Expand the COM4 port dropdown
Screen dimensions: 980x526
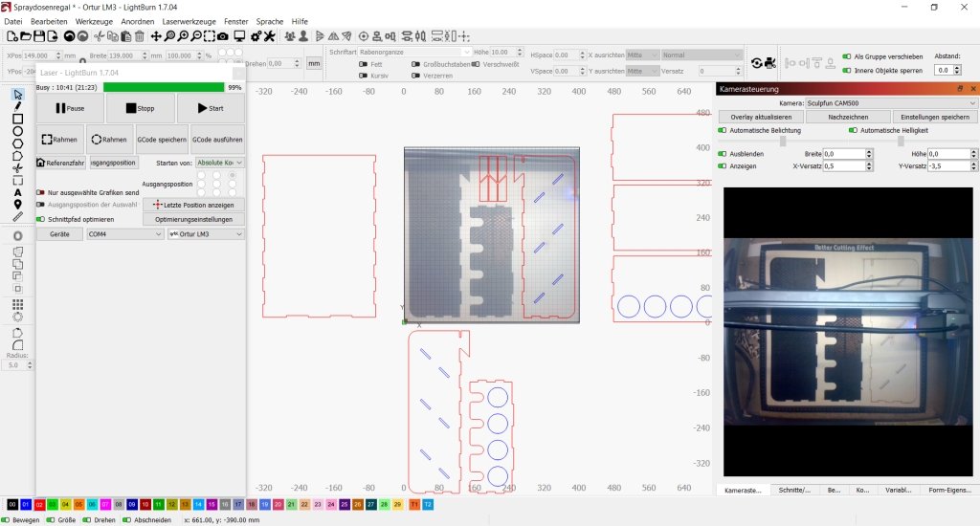pos(124,233)
